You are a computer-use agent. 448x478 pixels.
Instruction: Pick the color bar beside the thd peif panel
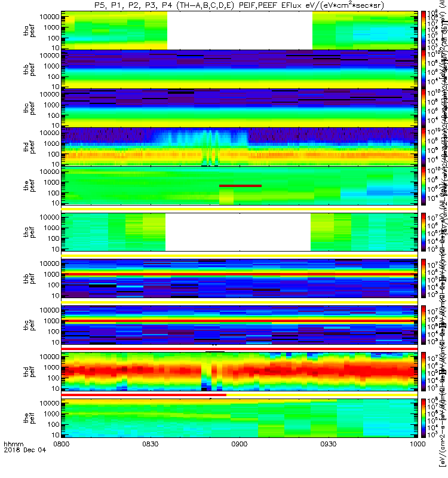tap(424, 371)
